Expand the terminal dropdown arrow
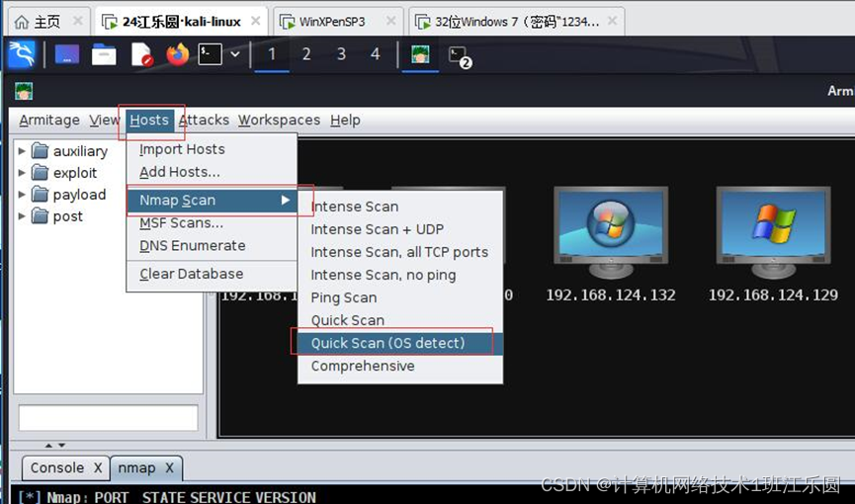The height and width of the screenshot is (504, 855). click(235, 54)
